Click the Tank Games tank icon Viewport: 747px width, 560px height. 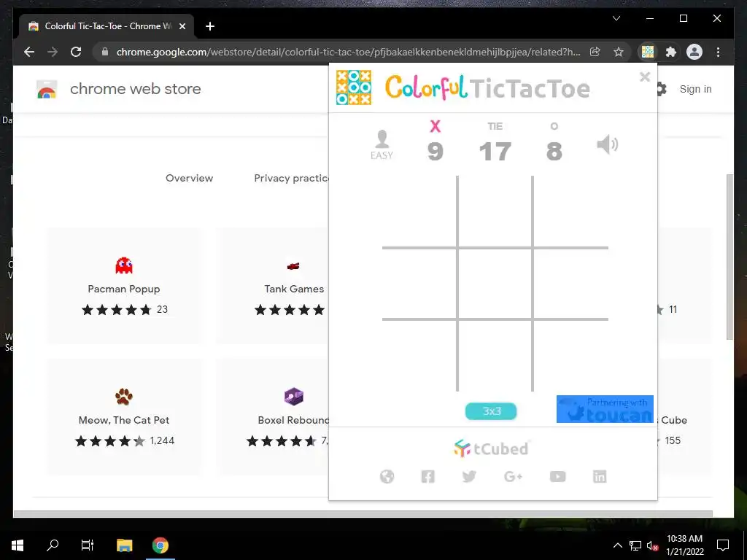click(293, 265)
